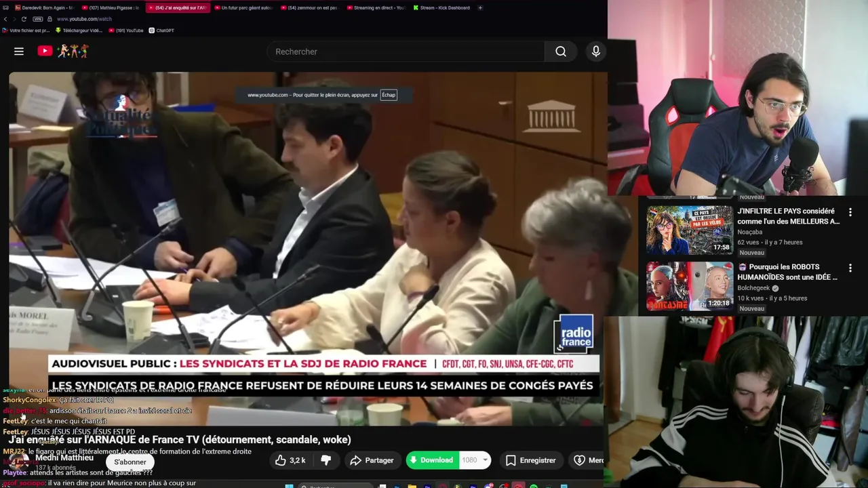Open the J'INFILTRE LE PAYS video thumbnail
The width and height of the screenshot is (868, 488).
(690, 230)
